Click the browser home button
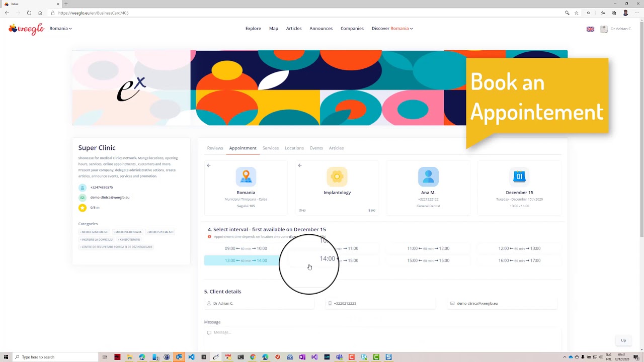Screen dimensions: 644x362 click(40, 13)
